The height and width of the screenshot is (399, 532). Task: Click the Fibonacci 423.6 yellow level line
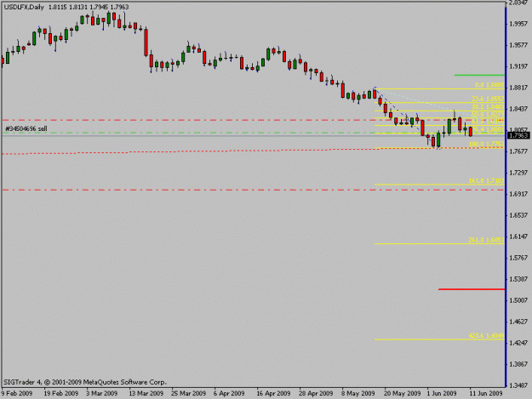[439, 339]
